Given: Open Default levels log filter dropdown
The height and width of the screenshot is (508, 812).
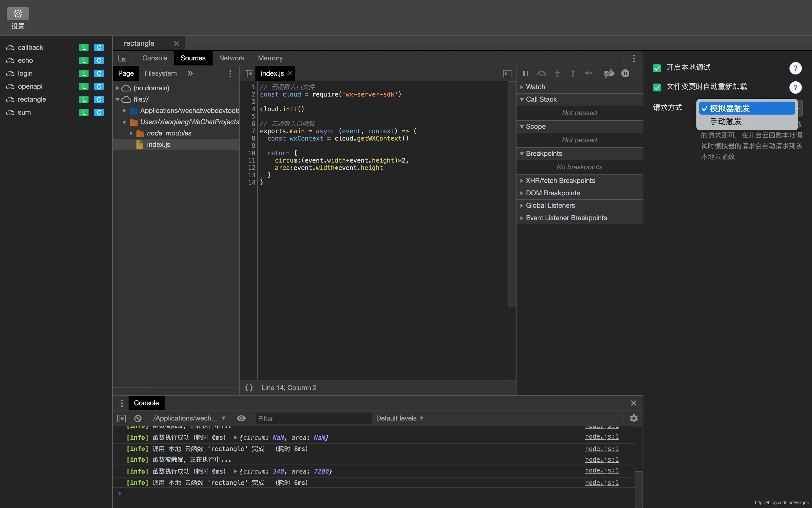Looking at the screenshot, I should [400, 418].
